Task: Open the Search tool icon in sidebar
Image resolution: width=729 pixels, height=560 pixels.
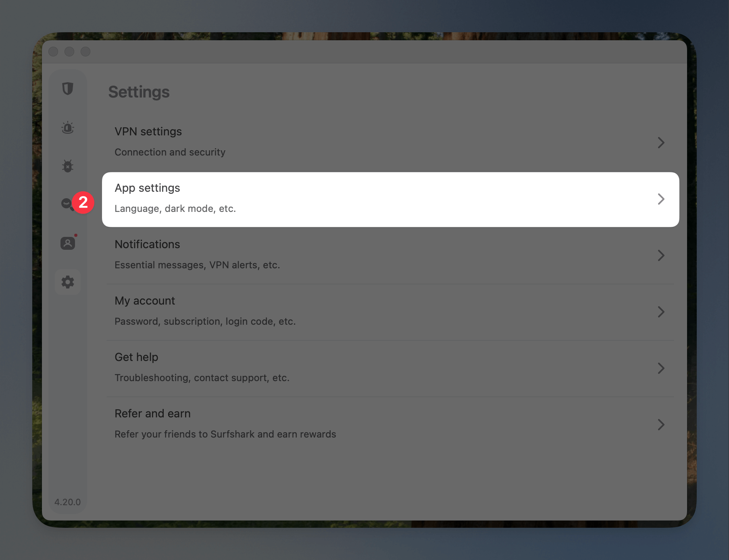Action: [67, 204]
